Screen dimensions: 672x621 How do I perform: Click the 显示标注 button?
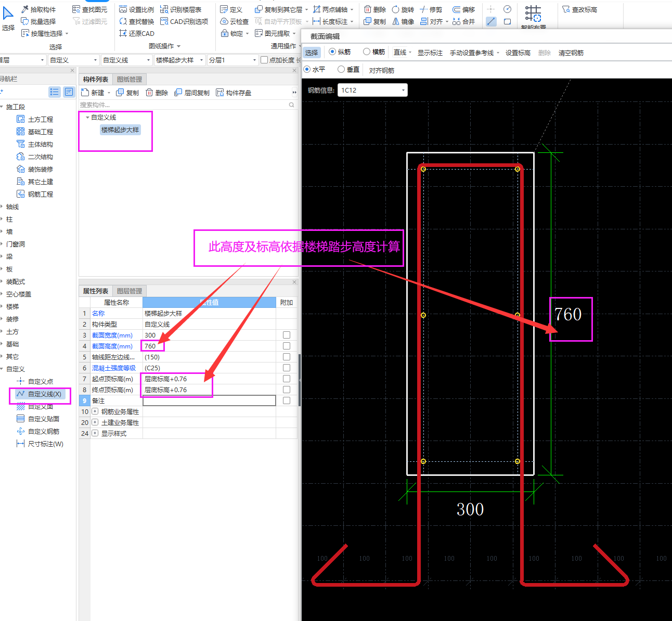pos(430,53)
